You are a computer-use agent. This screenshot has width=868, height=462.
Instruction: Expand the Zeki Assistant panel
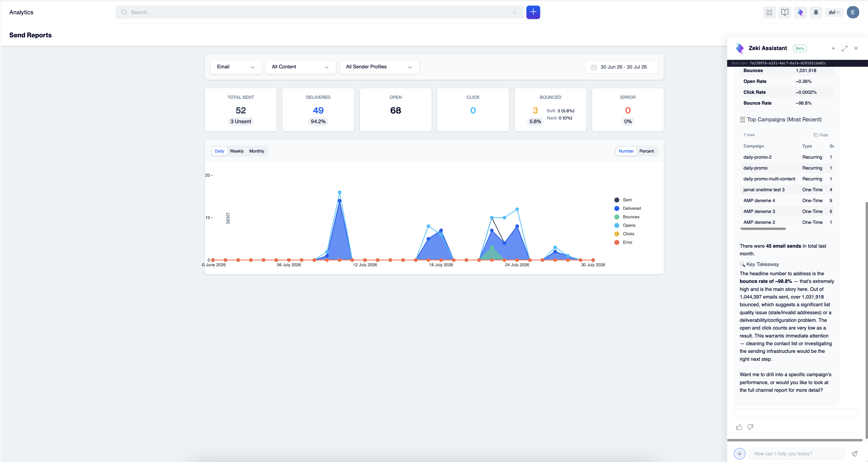point(845,48)
